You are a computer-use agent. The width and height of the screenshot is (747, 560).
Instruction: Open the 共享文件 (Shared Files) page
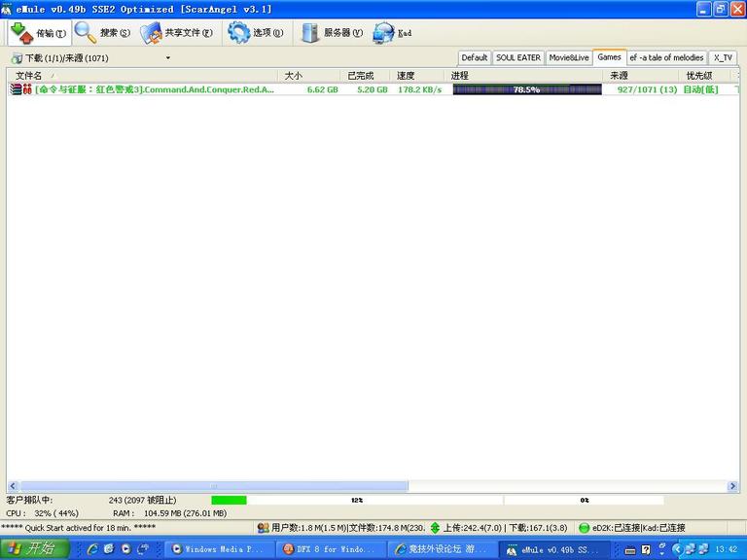(177, 33)
